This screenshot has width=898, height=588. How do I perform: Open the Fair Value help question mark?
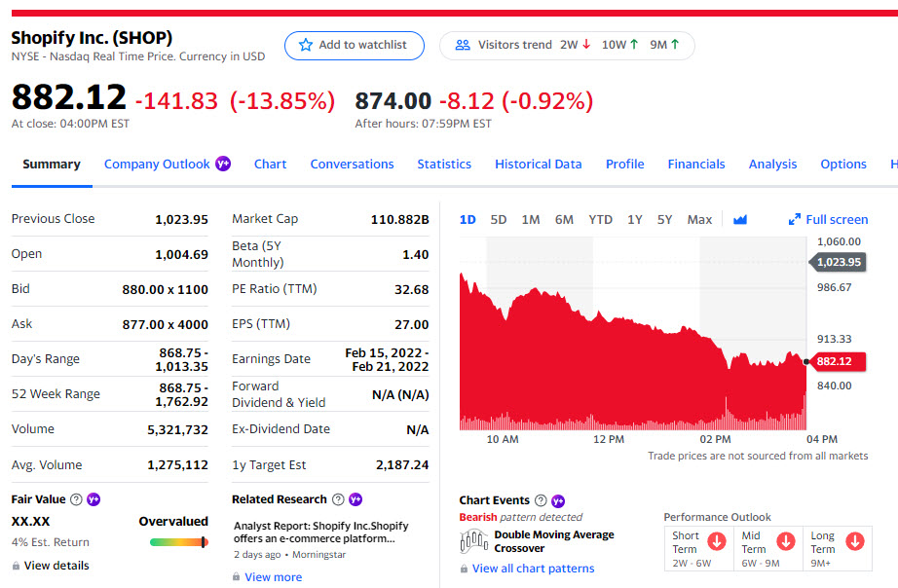click(x=76, y=499)
